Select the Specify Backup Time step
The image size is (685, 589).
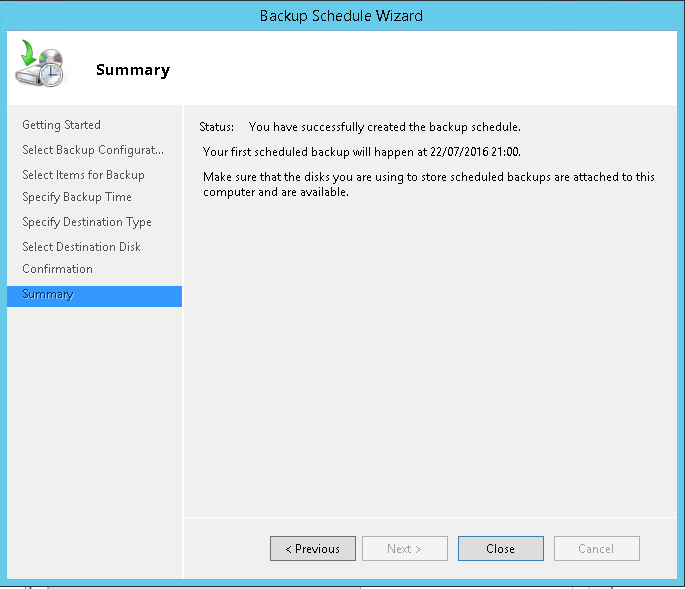pos(77,197)
